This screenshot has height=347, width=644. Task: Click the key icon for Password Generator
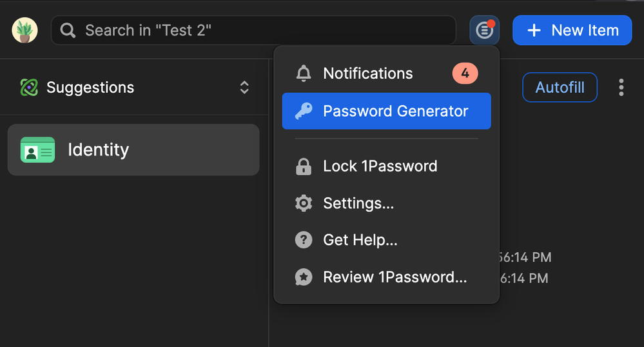(x=303, y=111)
